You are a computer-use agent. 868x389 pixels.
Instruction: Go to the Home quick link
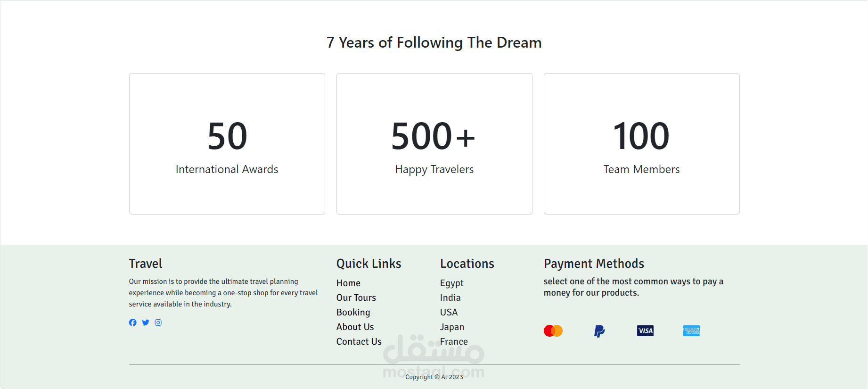click(x=348, y=283)
